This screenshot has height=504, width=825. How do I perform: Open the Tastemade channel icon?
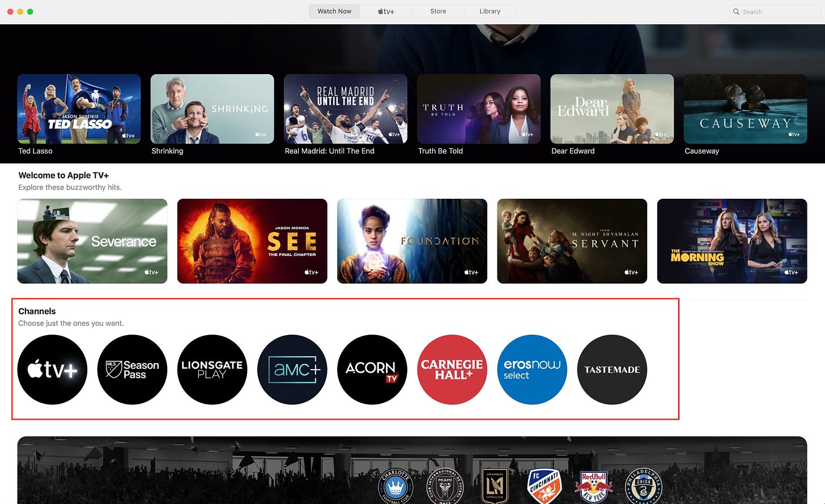tap(612, 370)
